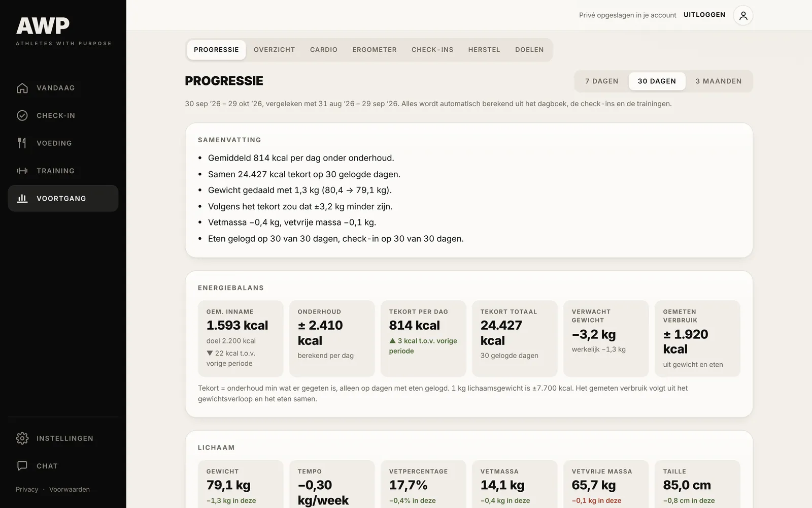Open the Privacy link
812x508 pixels.
coord(27,489)
